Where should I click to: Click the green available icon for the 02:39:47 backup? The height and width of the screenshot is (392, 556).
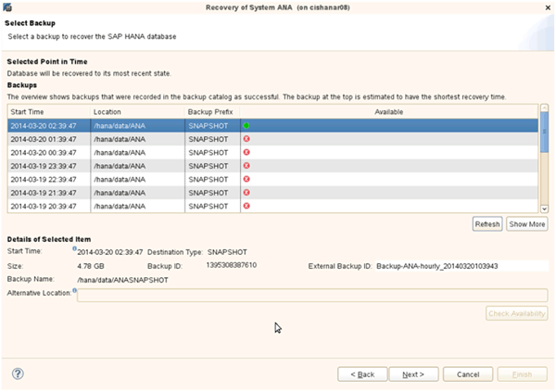click(x=246, y=126)
